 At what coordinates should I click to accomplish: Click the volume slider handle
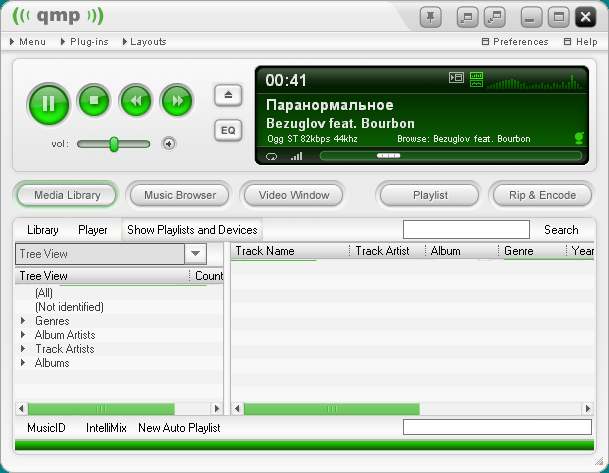(114, 144)
